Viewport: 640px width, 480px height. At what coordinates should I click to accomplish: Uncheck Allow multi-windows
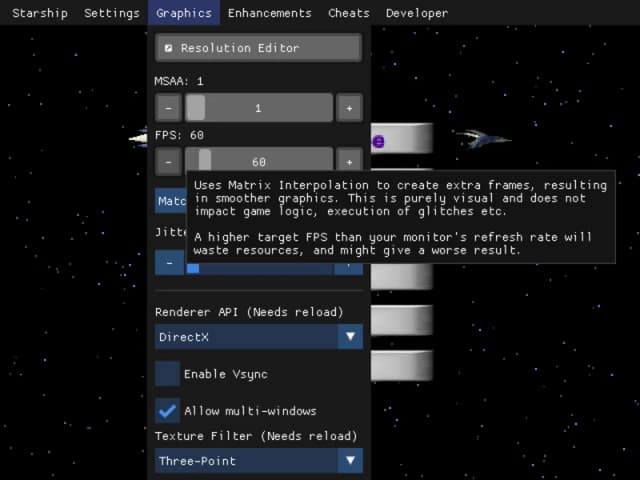(x=167, y=410)
